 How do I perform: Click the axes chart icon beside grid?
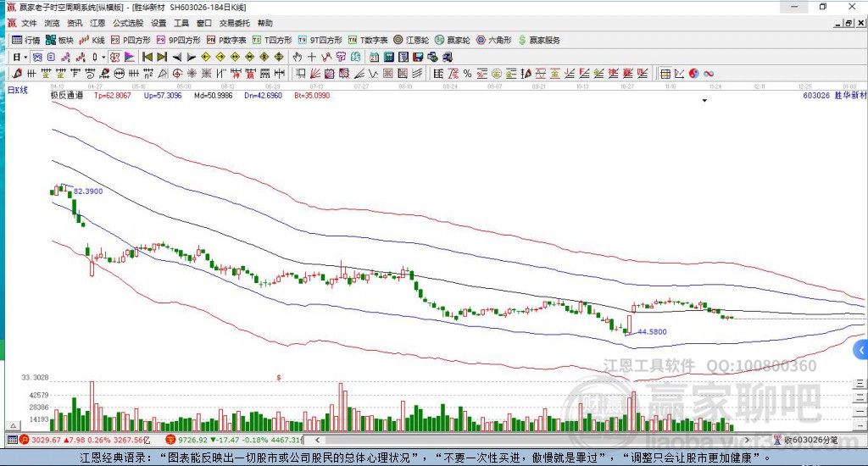click(679, 73)
